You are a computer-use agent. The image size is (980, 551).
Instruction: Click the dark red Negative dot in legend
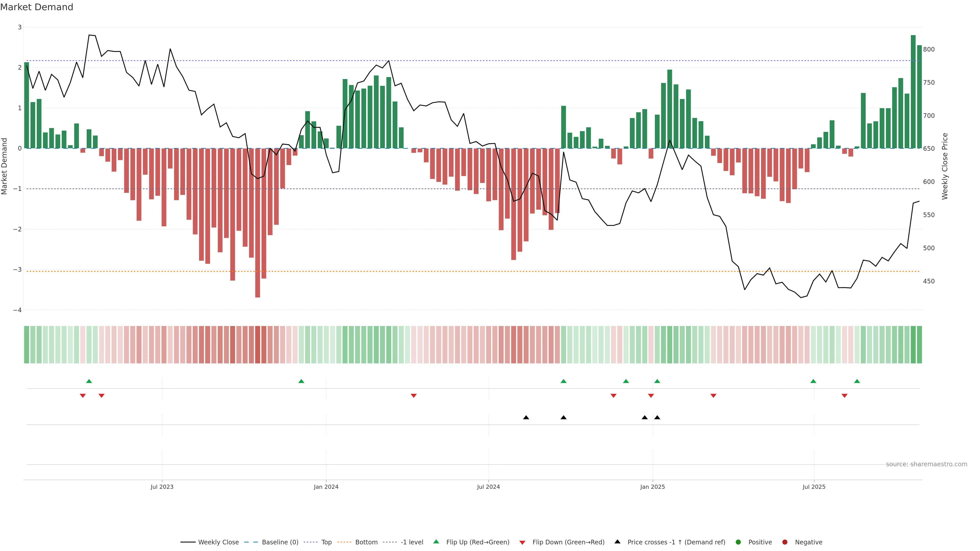[785, 542]
